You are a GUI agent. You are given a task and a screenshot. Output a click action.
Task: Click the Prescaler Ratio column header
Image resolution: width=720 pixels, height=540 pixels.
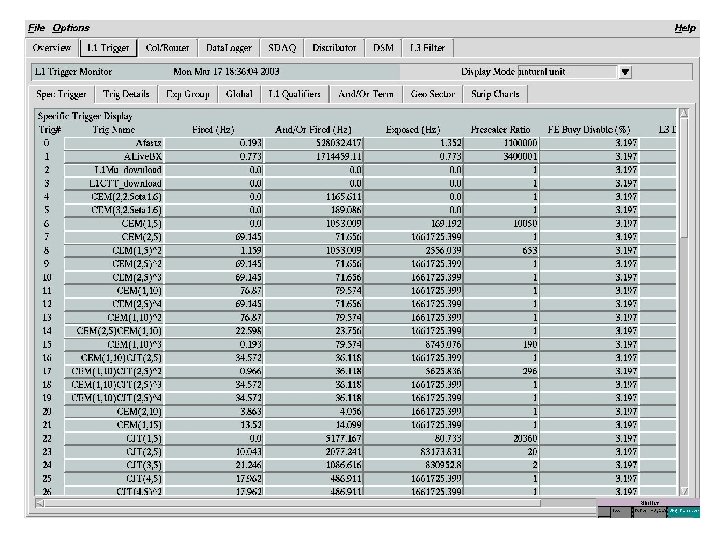(501, 130)
